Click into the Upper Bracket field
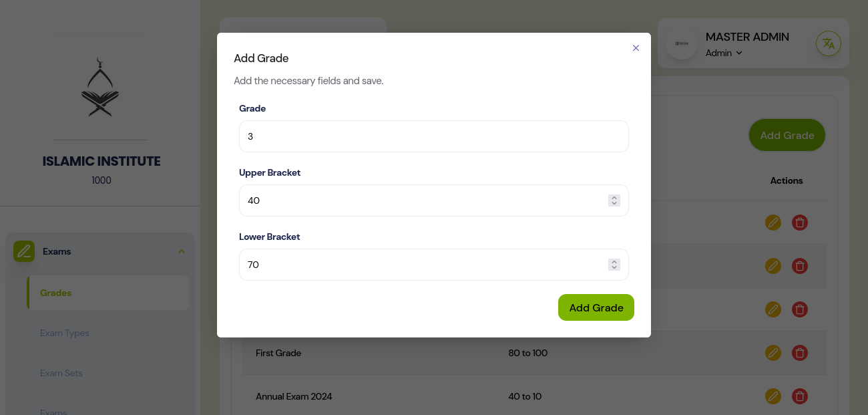Screen dimensions: 868x415 (x=421, y=200)
